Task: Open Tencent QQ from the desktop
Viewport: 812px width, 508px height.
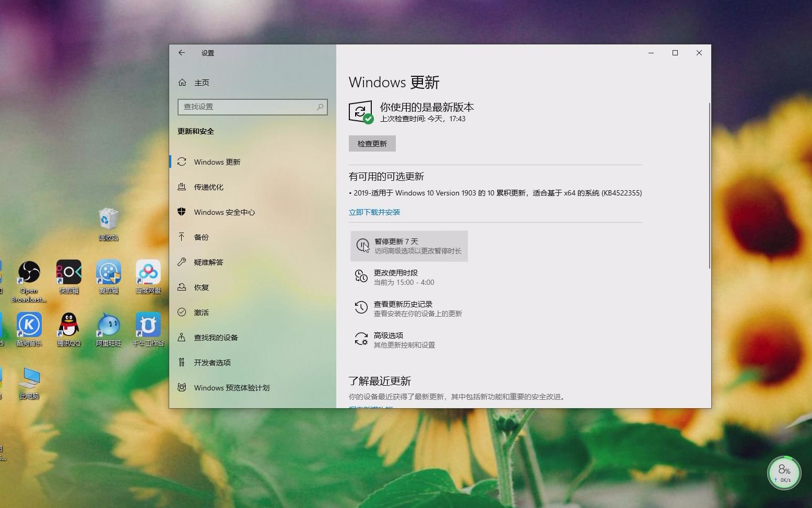Action: pos(68,324)
